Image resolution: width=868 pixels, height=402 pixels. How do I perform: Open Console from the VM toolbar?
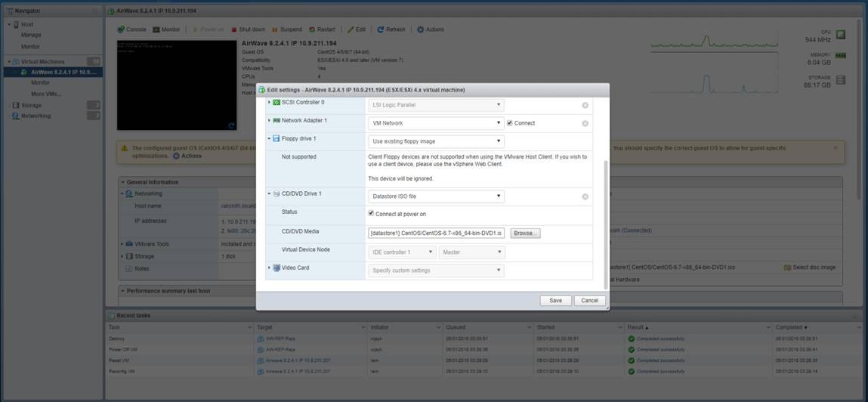(x=131, y=29)
